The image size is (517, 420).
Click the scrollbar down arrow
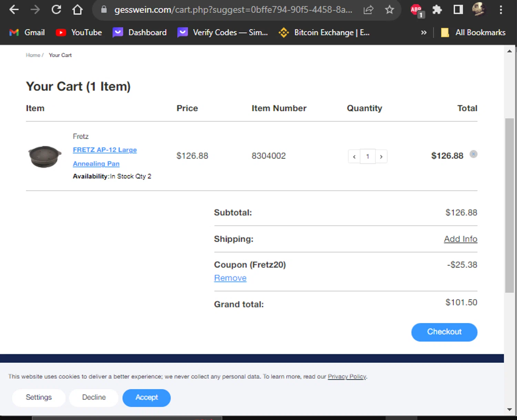point(509,410)
